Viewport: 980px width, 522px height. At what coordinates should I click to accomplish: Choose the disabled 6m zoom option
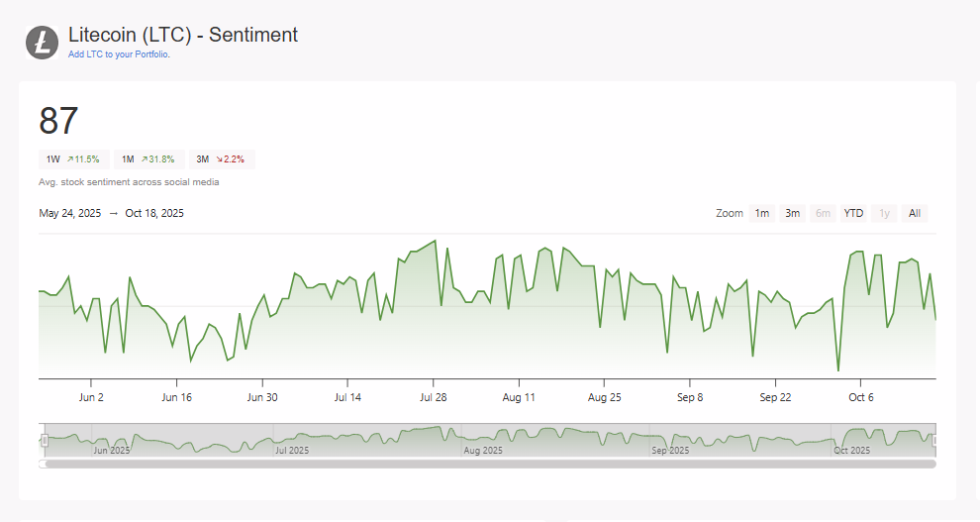point(824,213)
